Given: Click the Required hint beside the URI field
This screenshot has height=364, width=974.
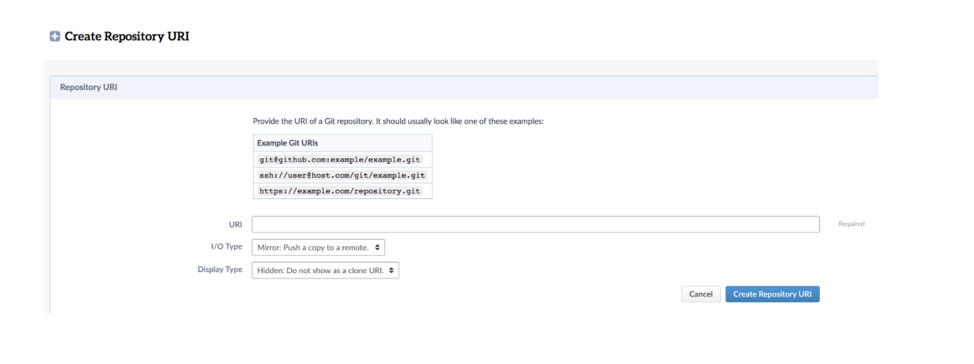Looking at the screenshot, I should click(851, 224).
